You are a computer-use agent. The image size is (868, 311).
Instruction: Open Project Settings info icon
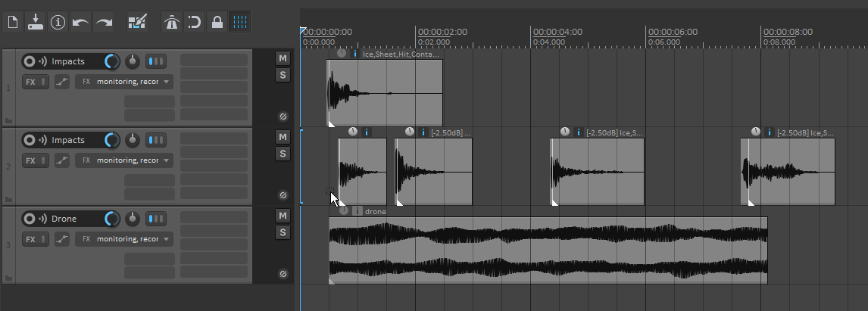point(58,22)
